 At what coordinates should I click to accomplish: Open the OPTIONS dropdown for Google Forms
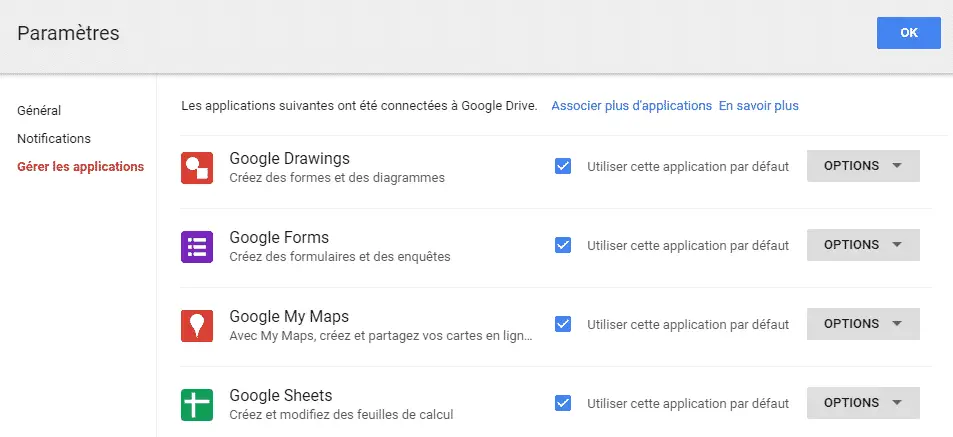[863, 245]
